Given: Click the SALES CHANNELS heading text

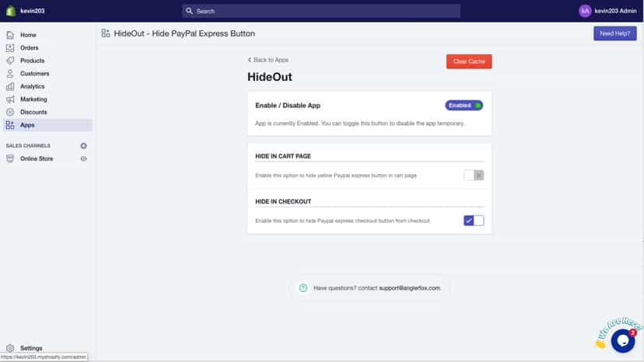Looking at the screenshot, I should pos(28,146).
